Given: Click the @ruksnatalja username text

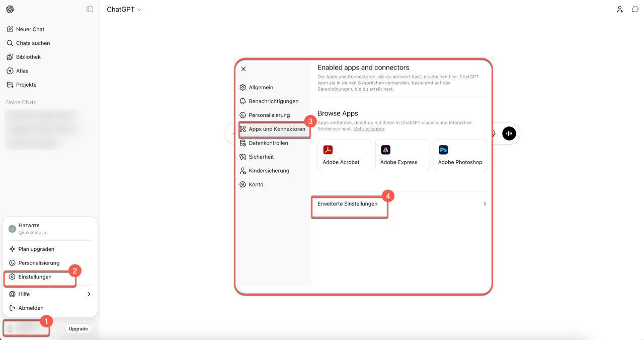Looking at the screenshot, I should click(x=33, y=233).
